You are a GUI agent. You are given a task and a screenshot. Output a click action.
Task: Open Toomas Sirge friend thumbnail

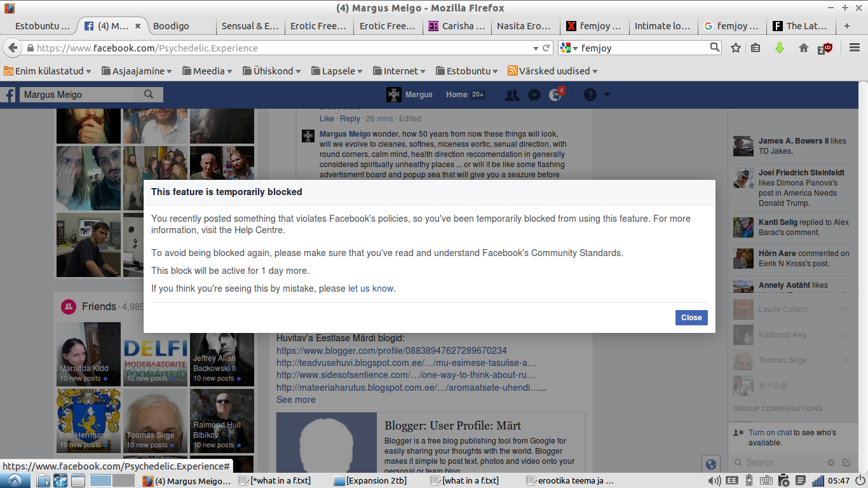(x=155, y=421)
